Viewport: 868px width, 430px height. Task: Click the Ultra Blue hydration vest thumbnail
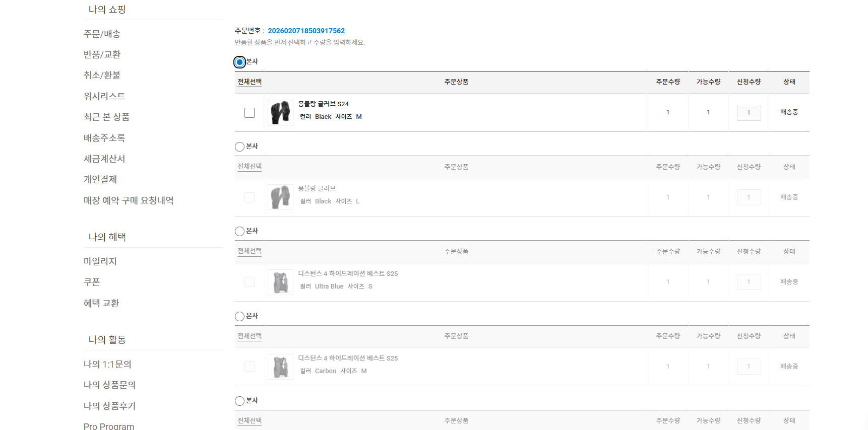[x=280, y=282]
